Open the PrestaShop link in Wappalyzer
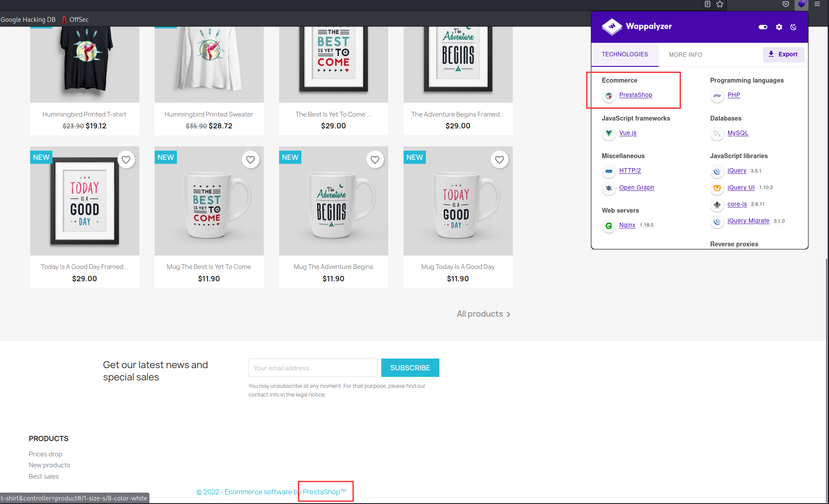The width and height of the screenshot is (829, 504). tap(636, 95)
